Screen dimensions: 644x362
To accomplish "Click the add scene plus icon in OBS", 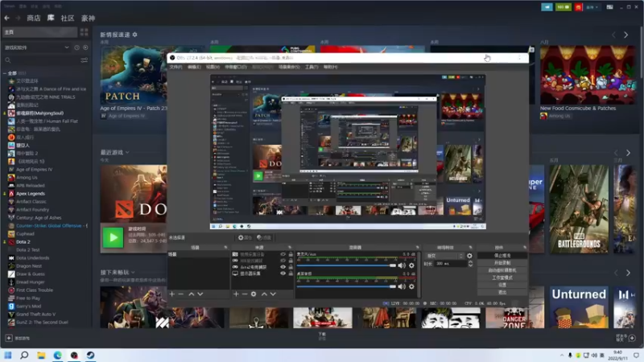I will [172, 294].
